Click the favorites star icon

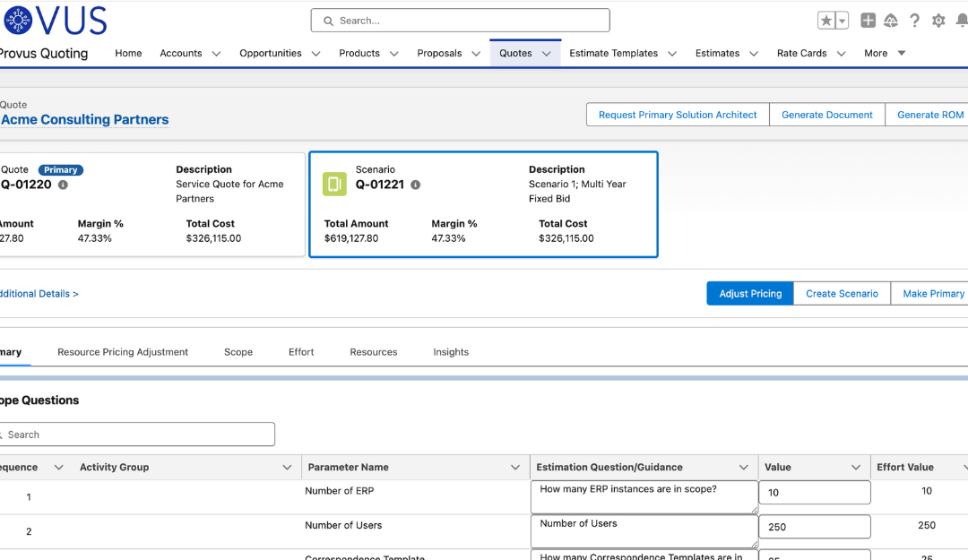826,21
